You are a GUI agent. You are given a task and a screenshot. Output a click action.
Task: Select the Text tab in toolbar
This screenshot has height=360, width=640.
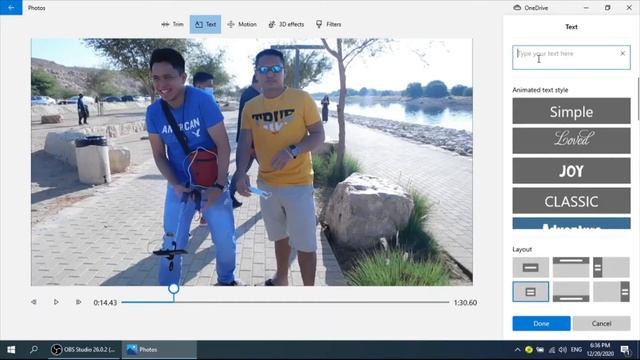tap(205, 24)
